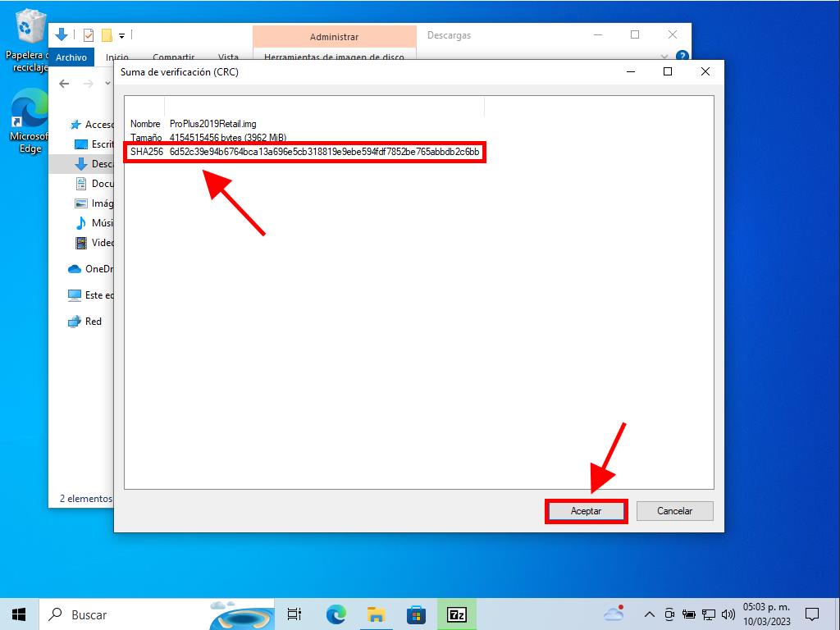840x630 pixels.
Task: Open the Archivo menu tab
Action: click(71, 57)
